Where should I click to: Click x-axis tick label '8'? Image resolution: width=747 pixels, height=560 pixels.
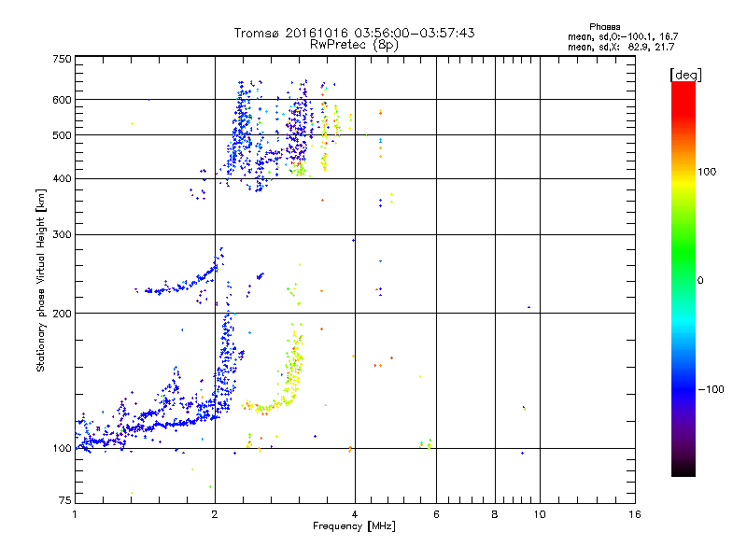click(495, 514)
